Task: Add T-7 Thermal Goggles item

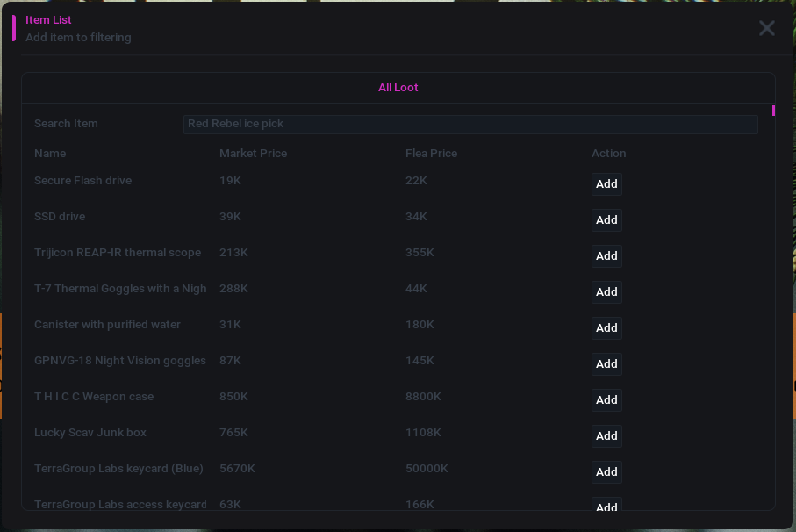Action: (606, 292)
